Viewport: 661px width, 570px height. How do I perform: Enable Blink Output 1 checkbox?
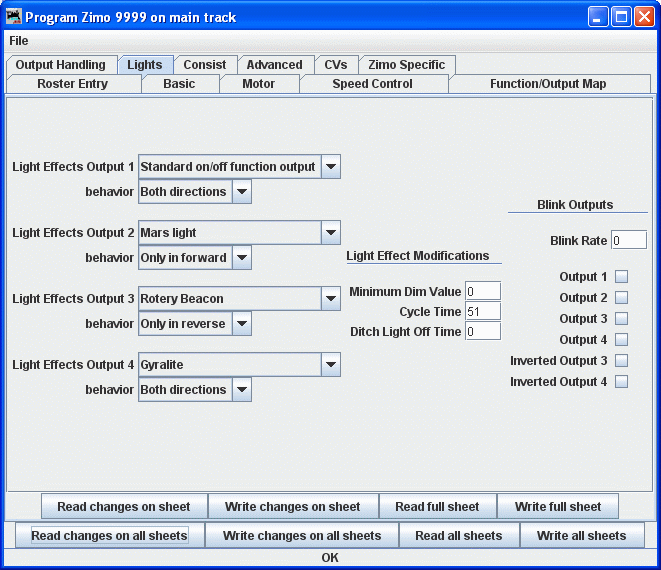pyautogui.click(x=621, y=277)
